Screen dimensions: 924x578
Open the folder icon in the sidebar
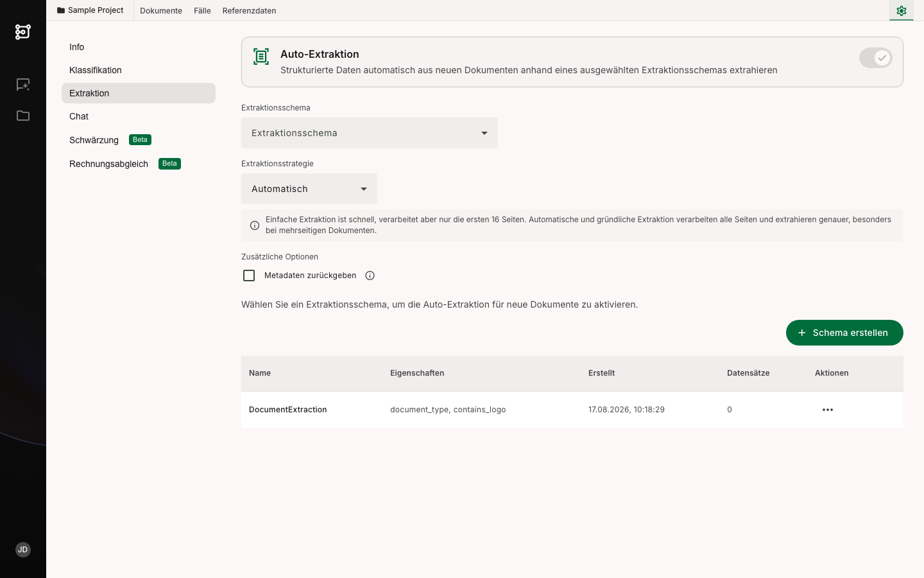click(23, 116)
